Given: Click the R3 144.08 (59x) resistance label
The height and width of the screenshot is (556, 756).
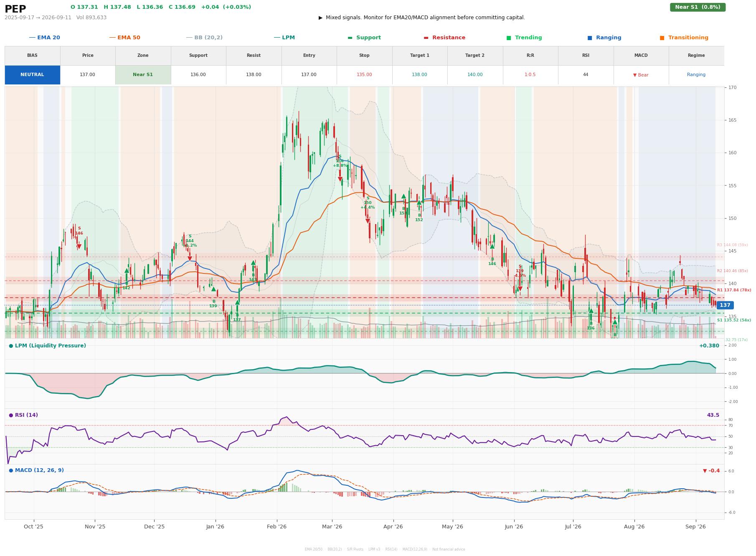Looking at the screenshot, I should coord(732,245).
